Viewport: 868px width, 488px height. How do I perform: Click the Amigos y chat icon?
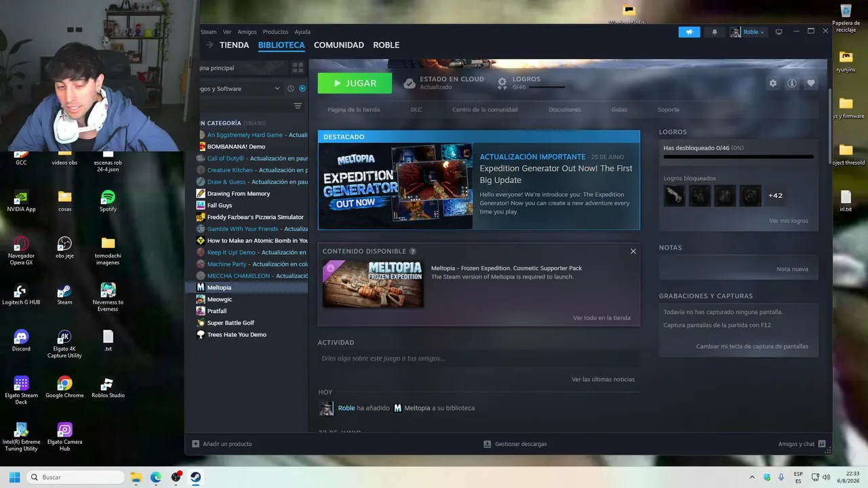822,444
